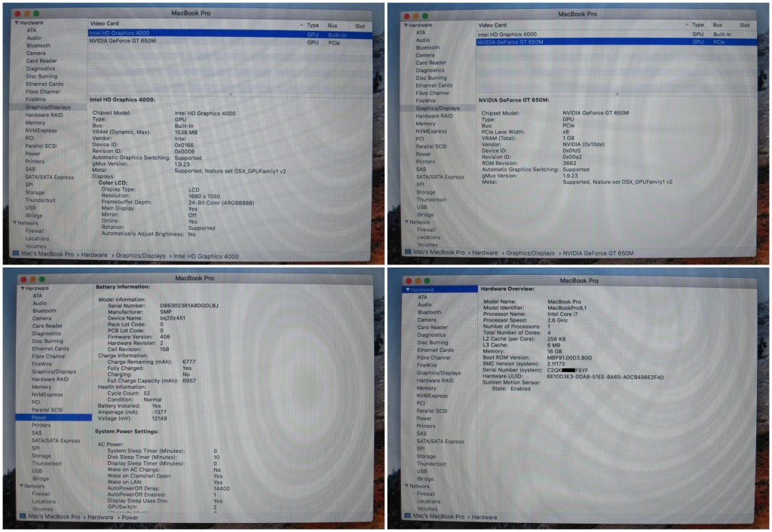Click computer icon in Intel HD Graphics window path bar
The height and width of the screenshot is (532, 772).
[15, 254]
